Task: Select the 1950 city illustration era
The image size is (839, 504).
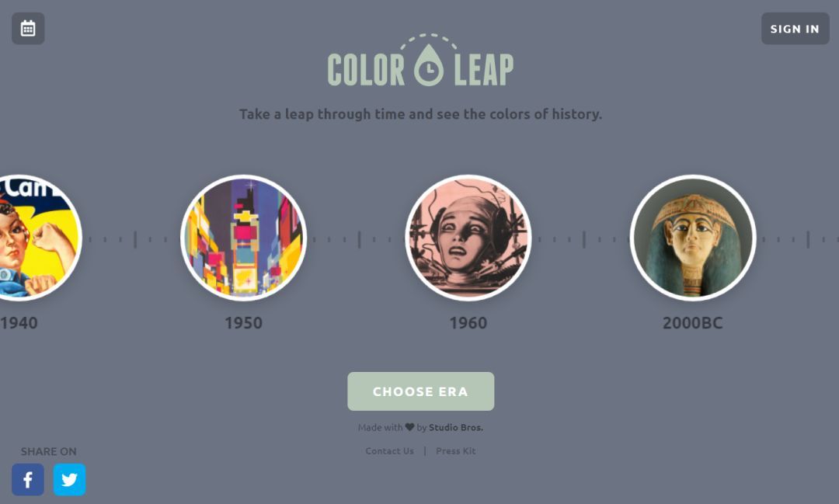Action: [x=243, y=238]
